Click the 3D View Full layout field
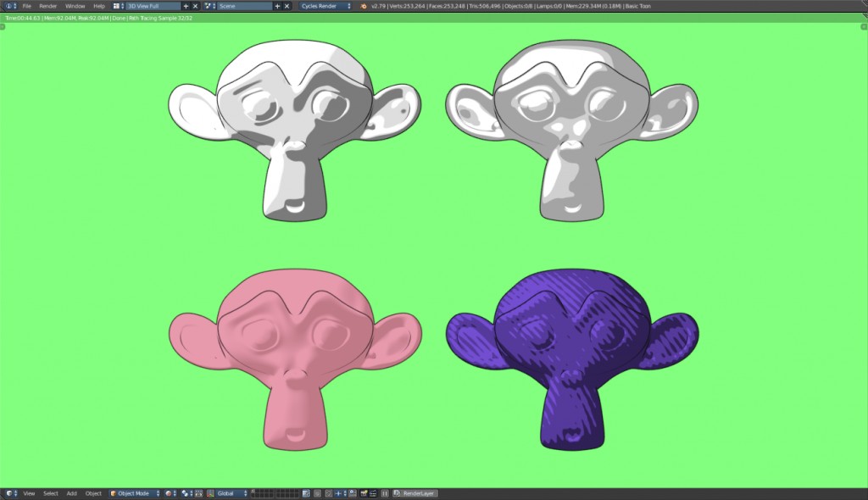The width and height of the screenshot is (868, 500). click(153, 5)
